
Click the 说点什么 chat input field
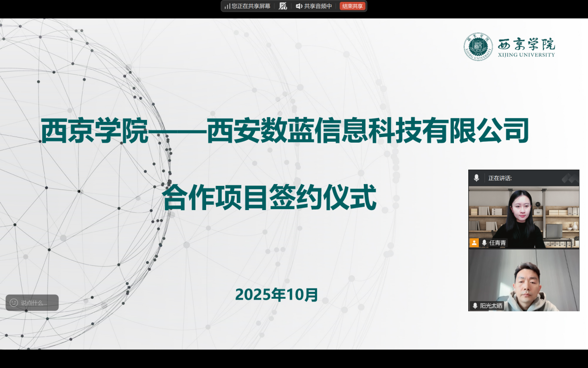(36, 303)
